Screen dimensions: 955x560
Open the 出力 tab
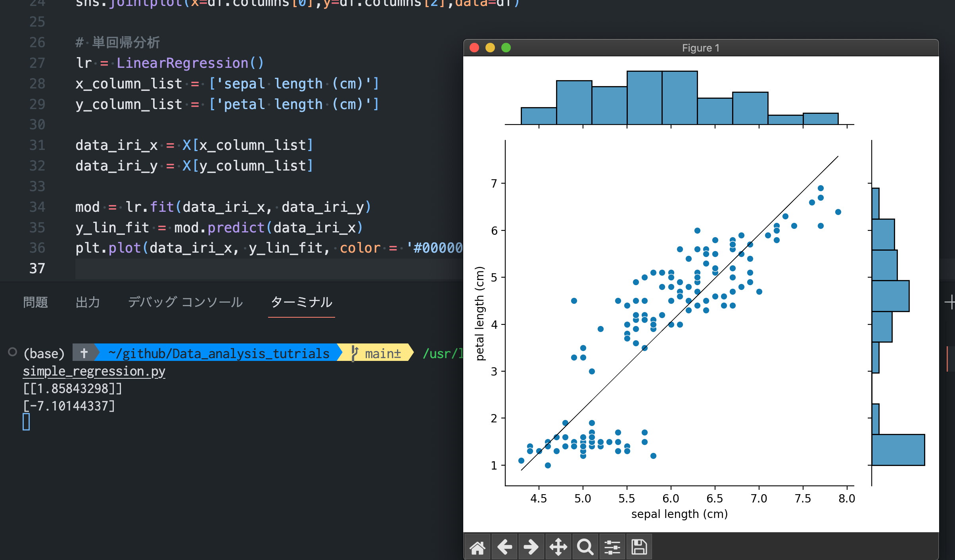pos(87,302)
